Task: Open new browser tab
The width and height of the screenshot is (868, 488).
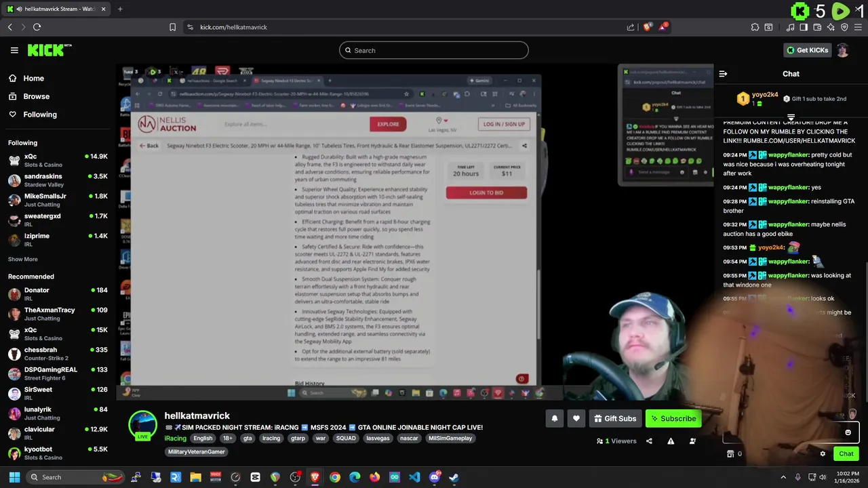Action: pos(120,9)
